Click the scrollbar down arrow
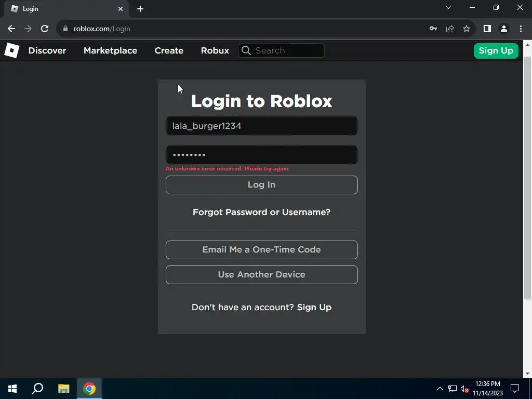 coord(527,374)
